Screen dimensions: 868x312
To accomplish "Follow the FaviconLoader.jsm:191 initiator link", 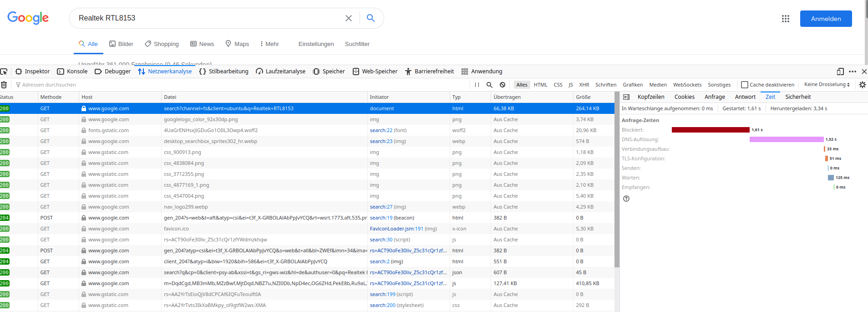I will 396,229.
